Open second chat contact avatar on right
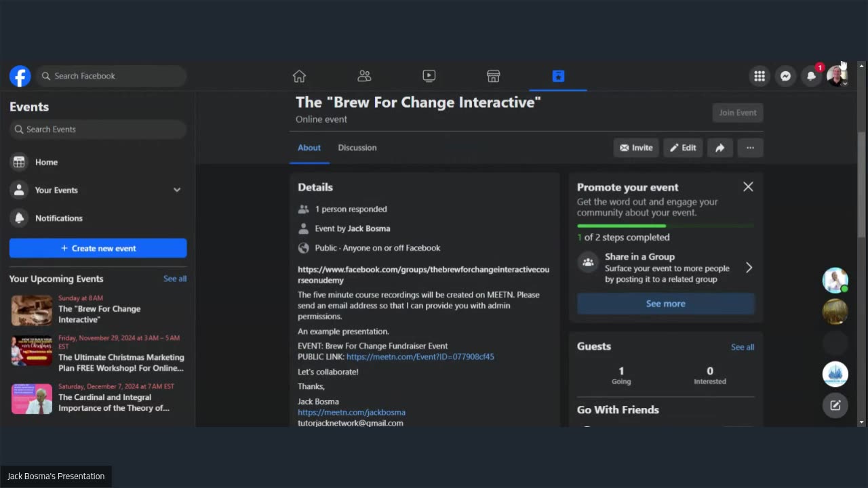Image resolution: width=868 pixels, height=488 pixels. pyautogui.click(x=835, y=312)
